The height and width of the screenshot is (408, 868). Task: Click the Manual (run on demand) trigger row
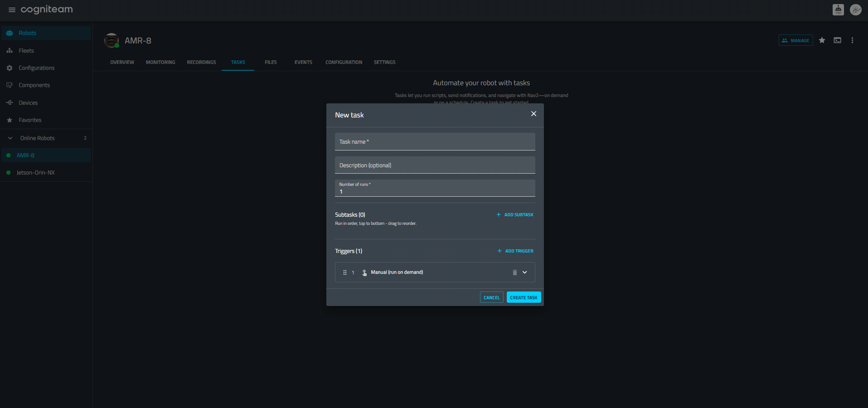(435, 272)
